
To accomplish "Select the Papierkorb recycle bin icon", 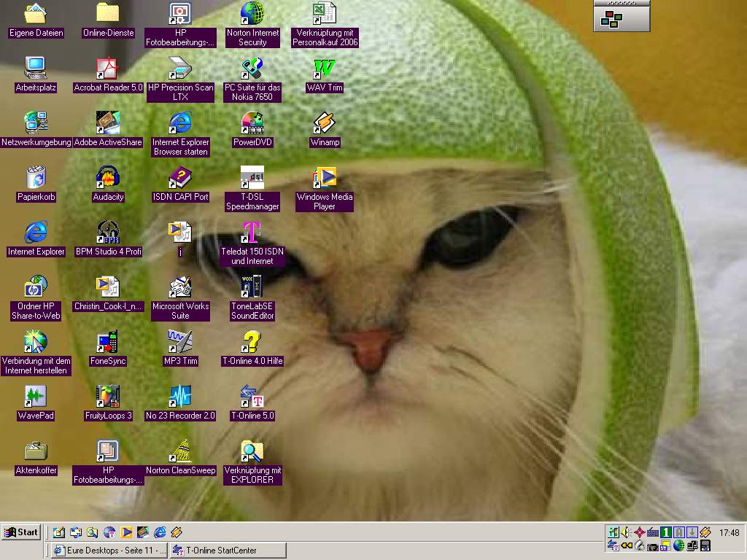I will tap(36, 177).
